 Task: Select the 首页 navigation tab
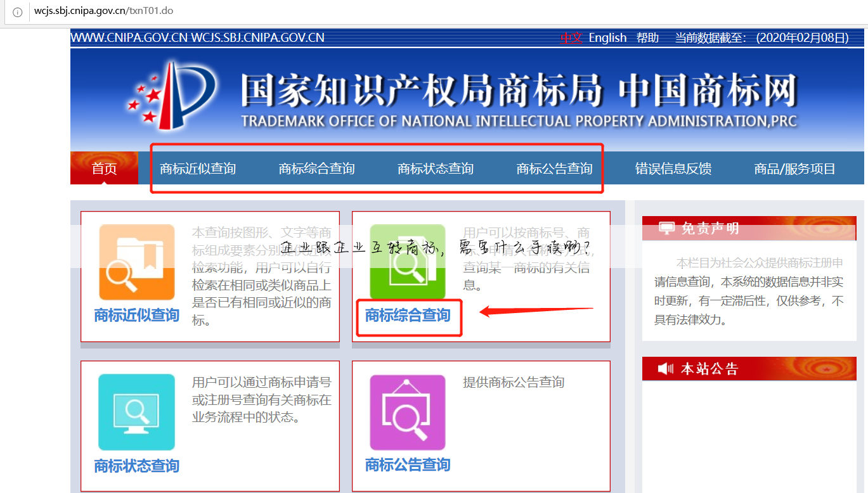103,168
